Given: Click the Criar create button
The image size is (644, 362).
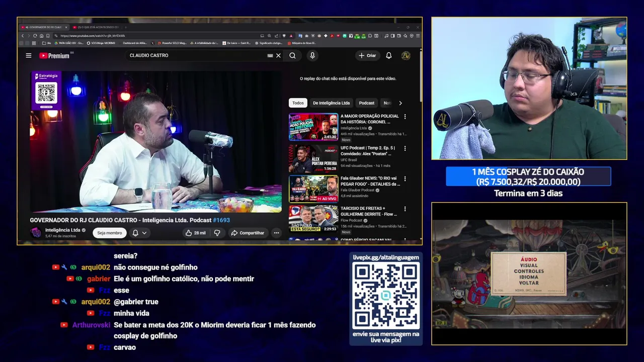Looking at the screenshot, I should point(367,56).
